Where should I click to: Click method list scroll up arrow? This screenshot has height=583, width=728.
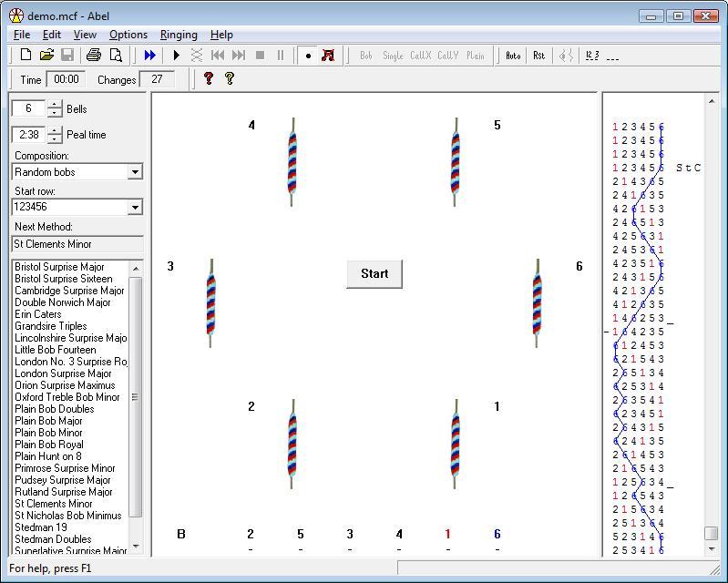[135, 269]
